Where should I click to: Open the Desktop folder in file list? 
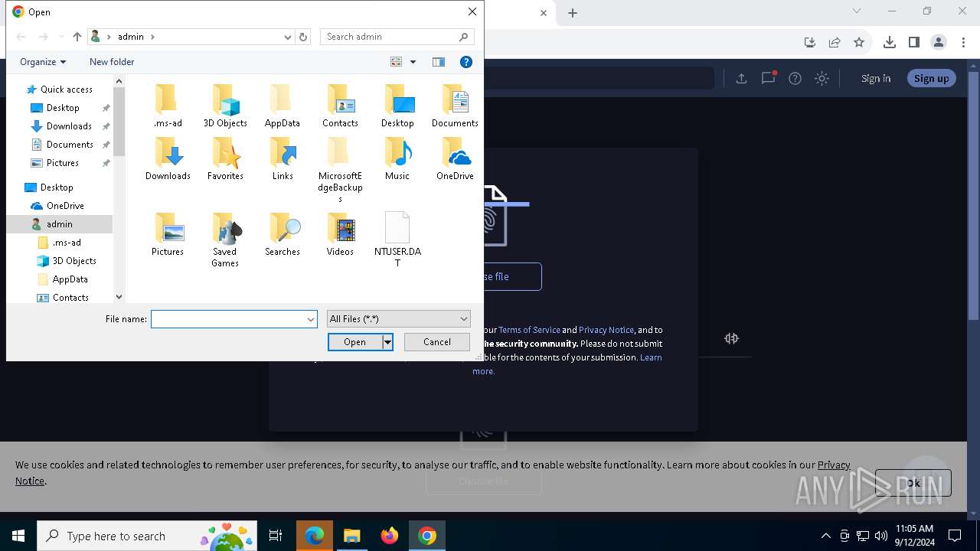coord(397,106)
